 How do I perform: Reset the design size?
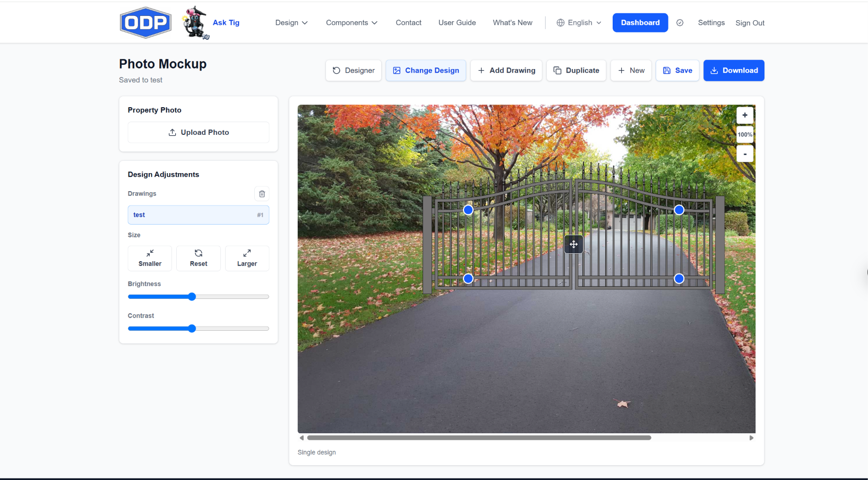coord(199,258)
